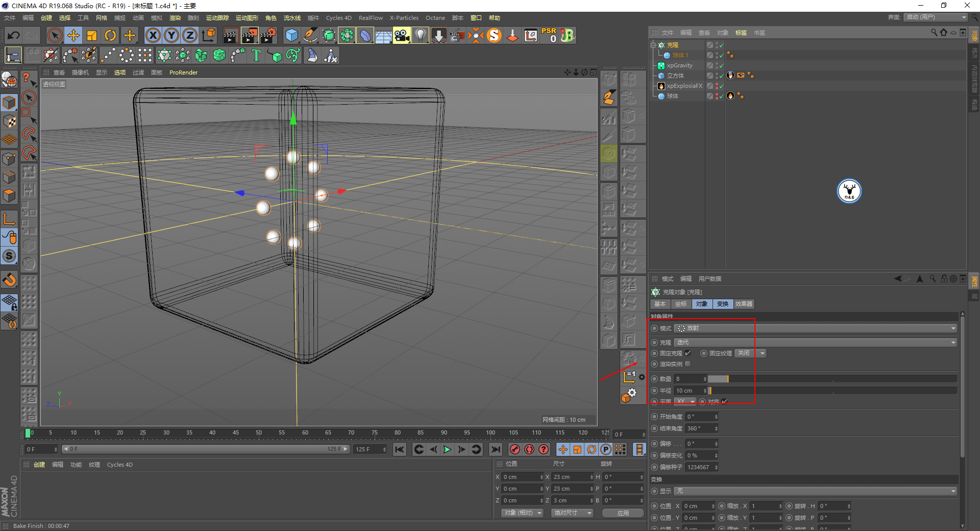Toggle X-axis lock button
Viewport: 980px width, 531px height.
(x=153, y=35)
